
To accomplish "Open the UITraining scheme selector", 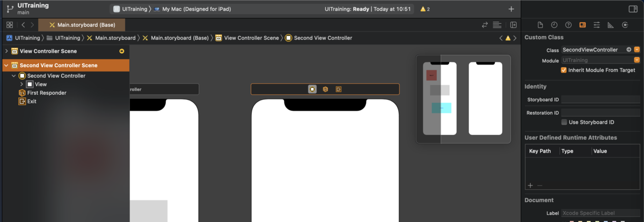I will [x=129, y=9].
